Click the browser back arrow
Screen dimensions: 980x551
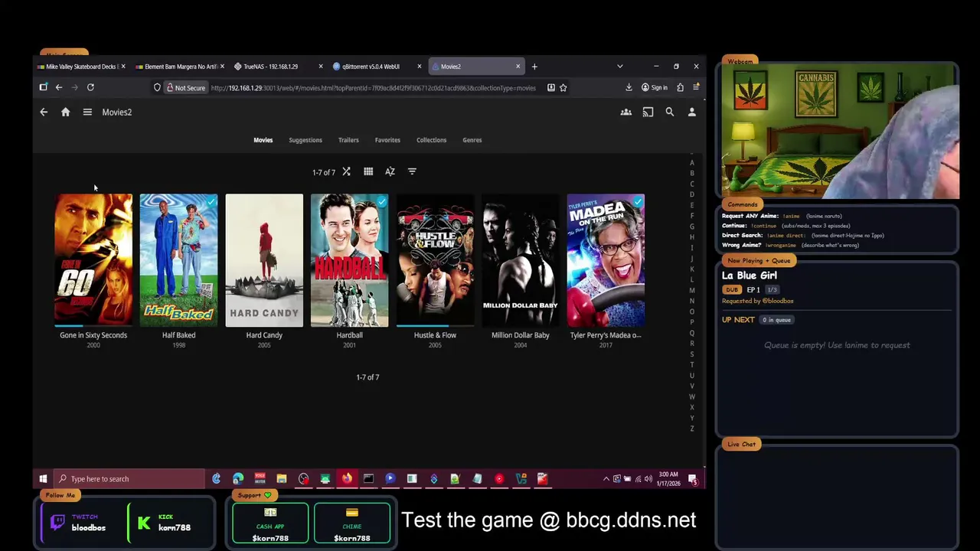point(58,87)
